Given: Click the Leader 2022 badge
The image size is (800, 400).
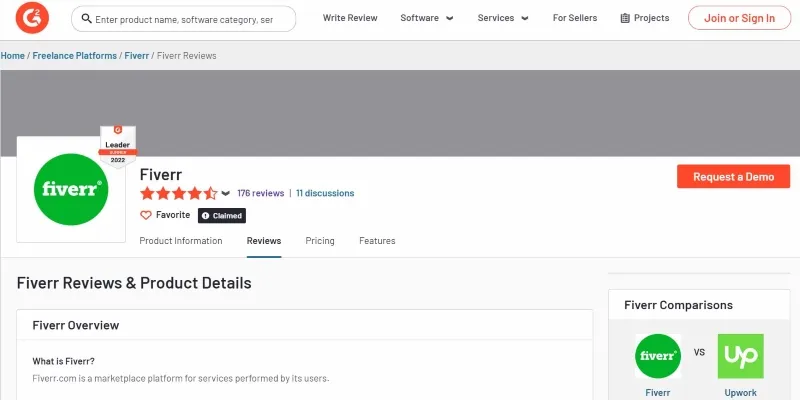Looking at the screenshot, I should (x=118, y=146).
